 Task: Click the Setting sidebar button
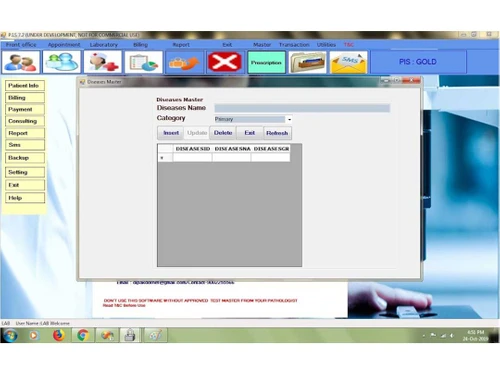point(25,172)
